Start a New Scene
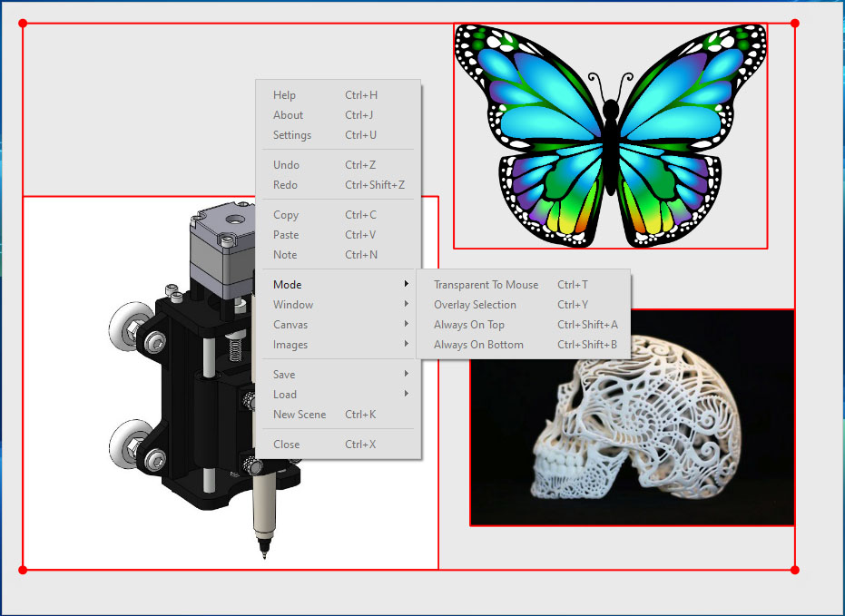The height and width of the screenshot is (616, 845). pos(338,414)
